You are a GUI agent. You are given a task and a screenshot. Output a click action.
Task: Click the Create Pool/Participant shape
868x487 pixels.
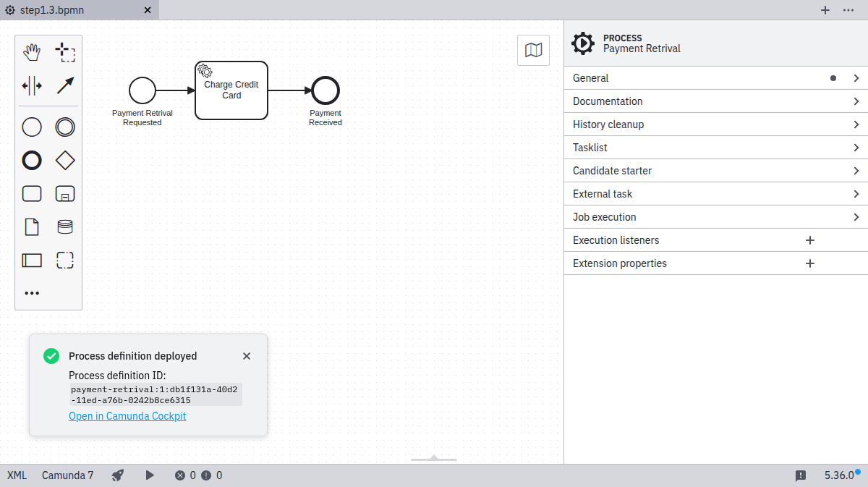tap(32, 261)
